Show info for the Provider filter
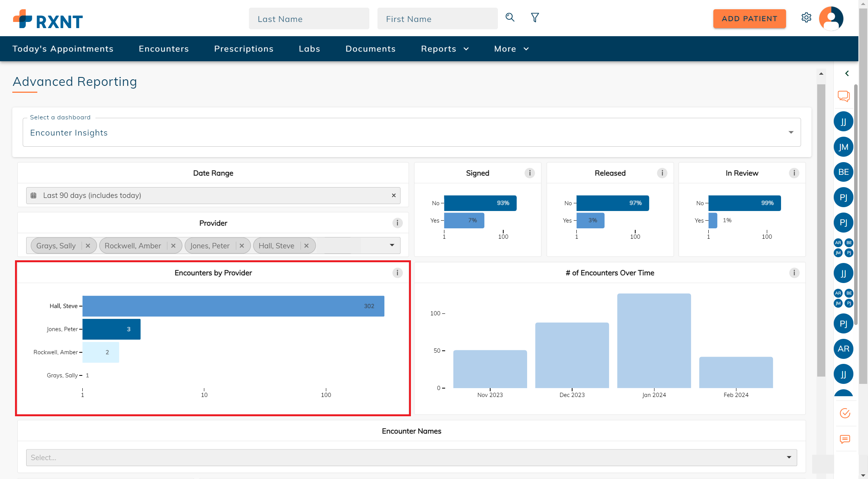 coord(397,223)
